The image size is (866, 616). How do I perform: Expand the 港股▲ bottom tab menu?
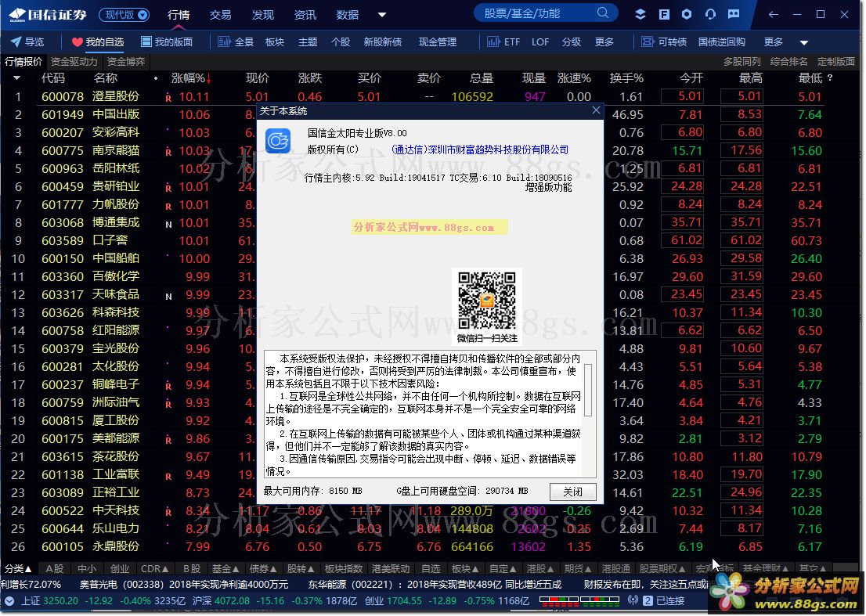click(541, 568)
